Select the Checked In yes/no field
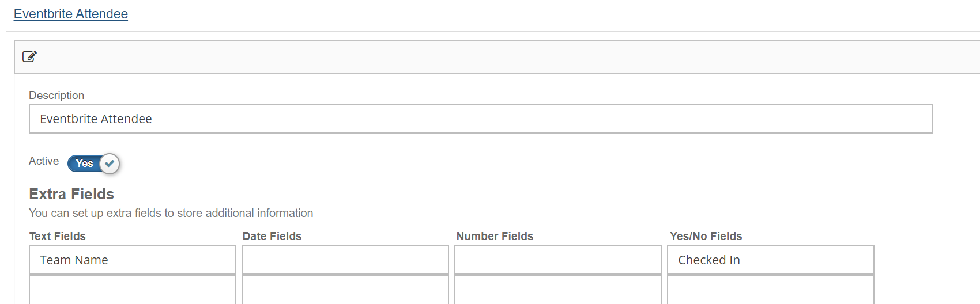The image size is (980, 304). 771,260
